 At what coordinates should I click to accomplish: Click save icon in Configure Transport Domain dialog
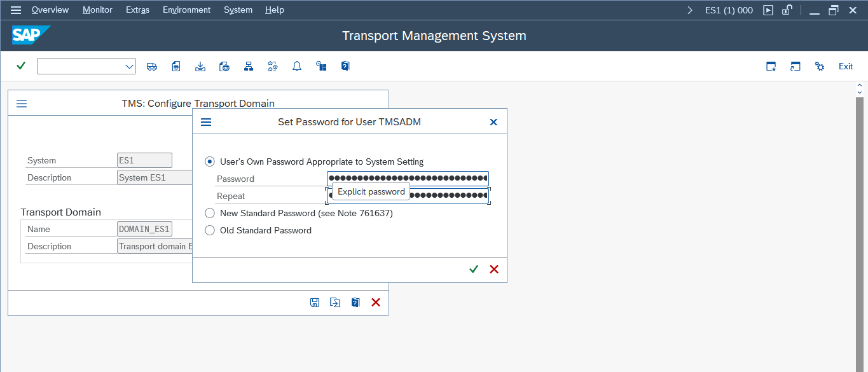point(315,303)
